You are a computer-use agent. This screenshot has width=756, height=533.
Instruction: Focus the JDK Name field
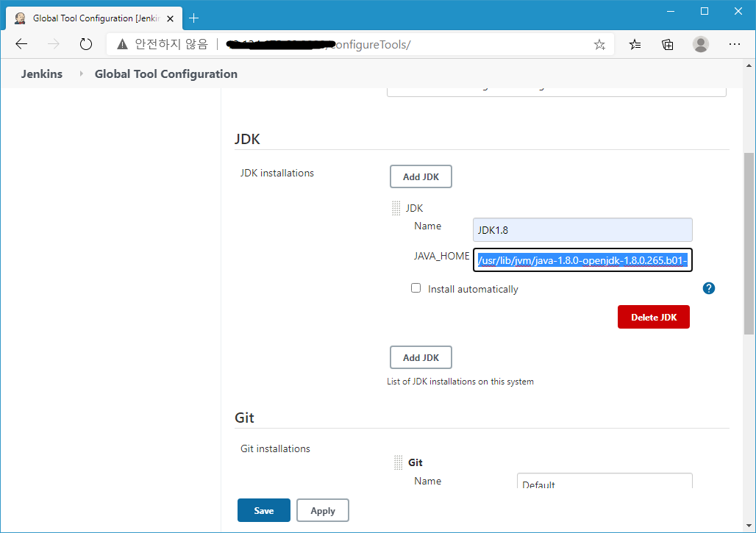click(582, 230)
